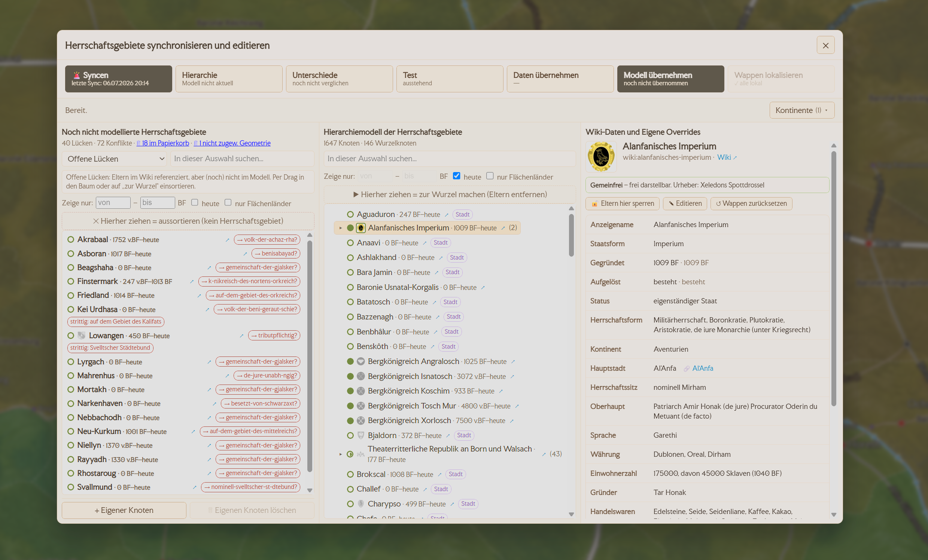Select Bergkönigreich Koschim in the tree

[x=409, y=391]
